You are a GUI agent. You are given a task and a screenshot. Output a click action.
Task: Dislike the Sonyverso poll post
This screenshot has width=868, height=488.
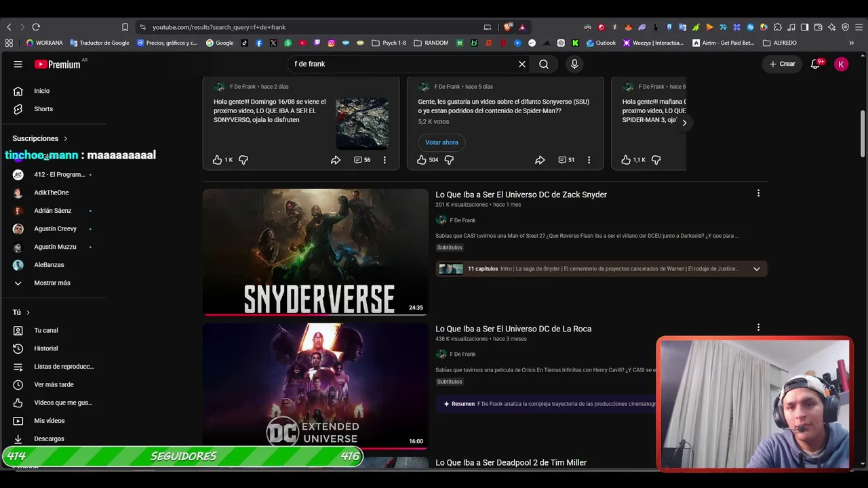click(449, 160)
